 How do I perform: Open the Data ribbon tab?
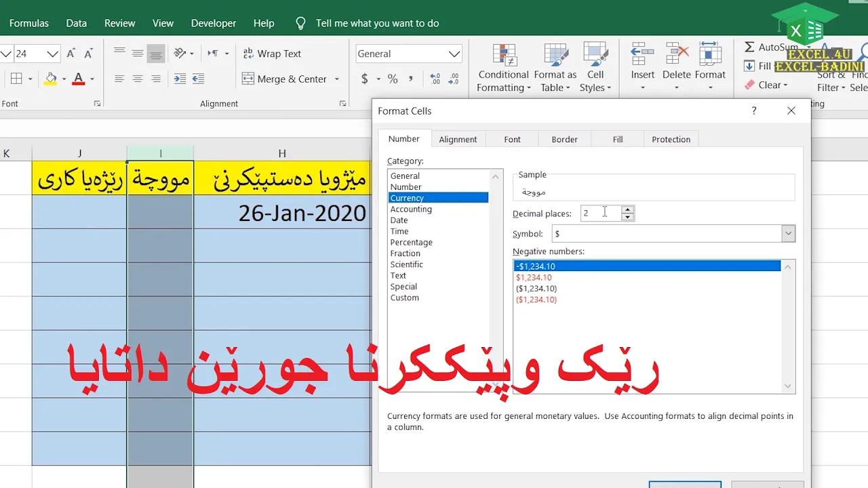[77, 23]
